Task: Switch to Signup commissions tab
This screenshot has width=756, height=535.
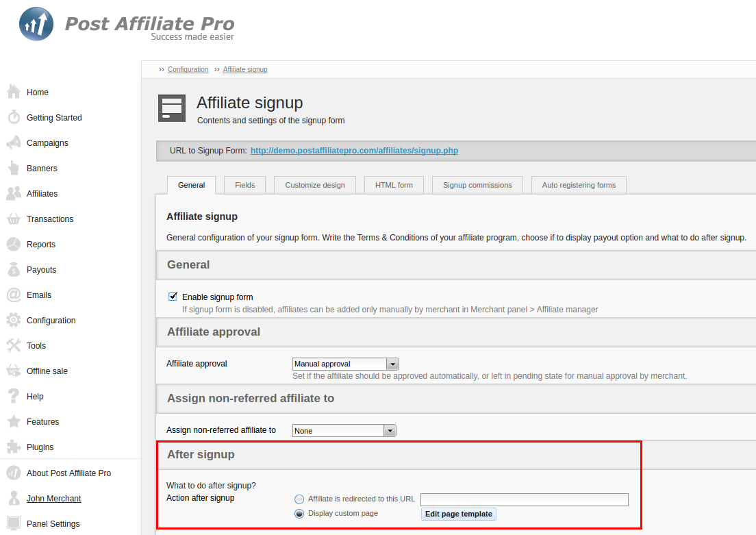Action: click(x=477, y=185)
